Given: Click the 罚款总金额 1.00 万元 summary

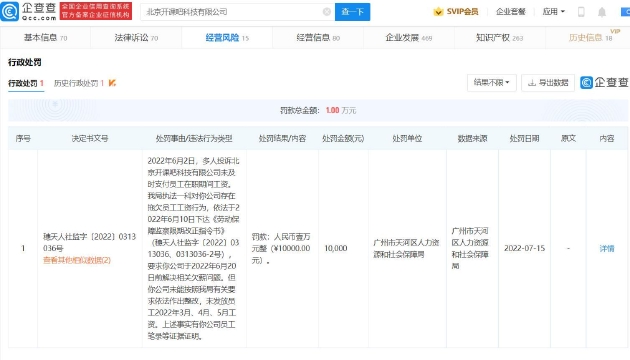Looking at the screenshot, I should [318, 110].
